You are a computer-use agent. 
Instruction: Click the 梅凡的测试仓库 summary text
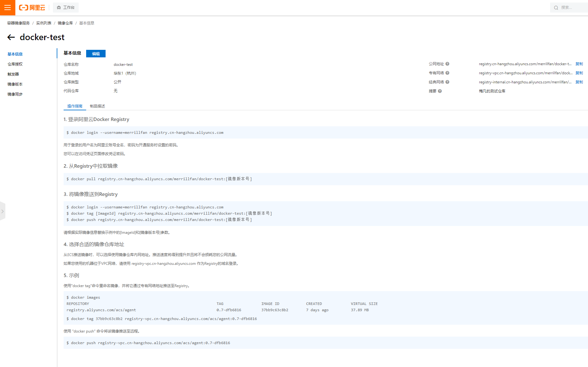492,91
